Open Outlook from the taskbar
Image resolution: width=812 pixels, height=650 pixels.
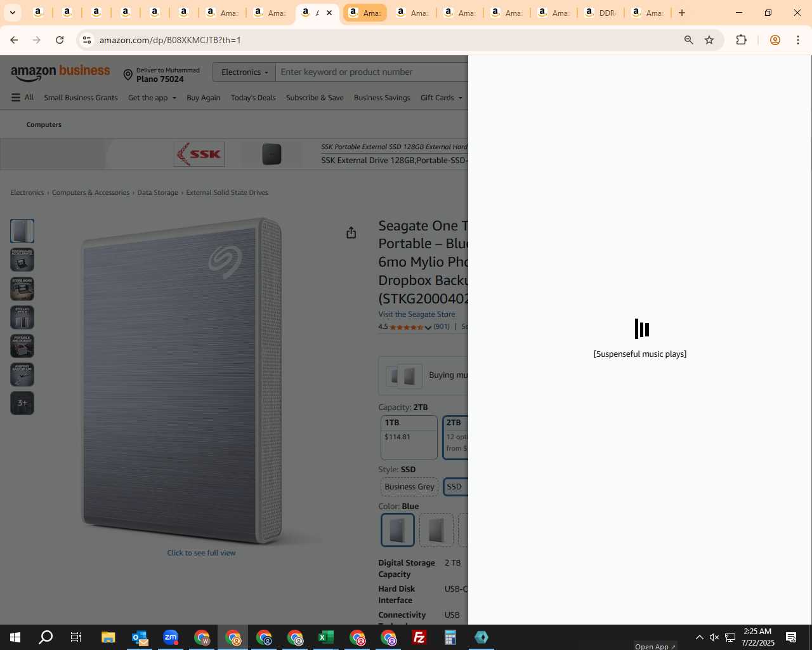point(140,637)
